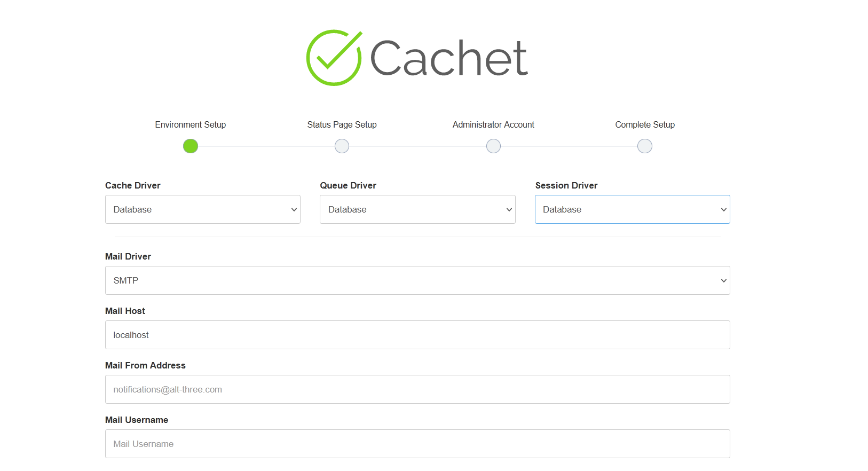Click the Cachet green checkmark logo
The width and height of the screenshot is (868, 471).
click(334, 58)
